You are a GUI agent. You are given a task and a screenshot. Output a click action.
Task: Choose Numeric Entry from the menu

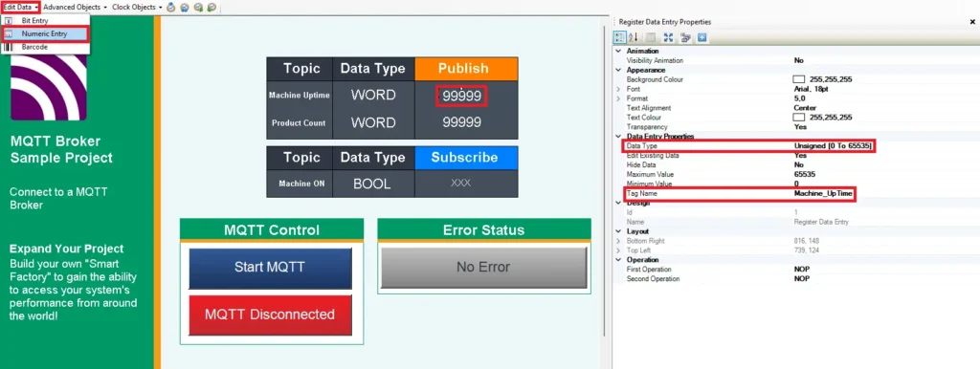[44, 33]
